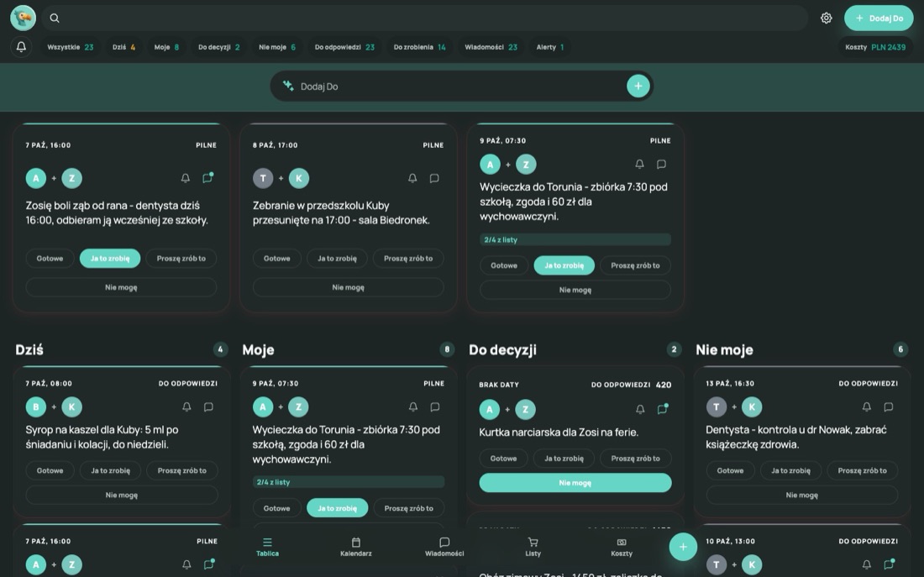Toggle Ja to zrobię on the Syrop na kaszel card
Screen dimensions: 924x577
click(x=110, y=470)
